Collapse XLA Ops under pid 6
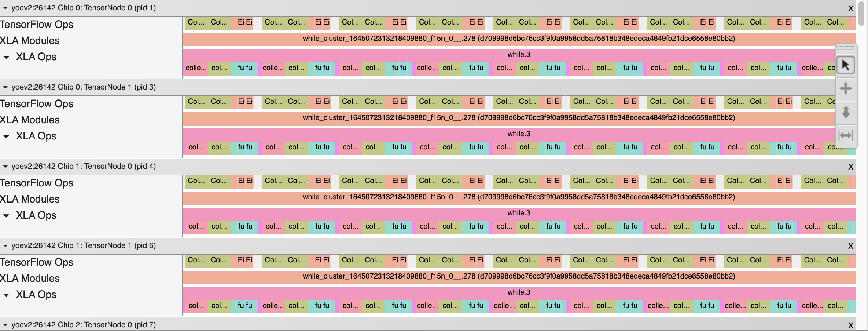The image size is (868, 331). coord(6,295)
